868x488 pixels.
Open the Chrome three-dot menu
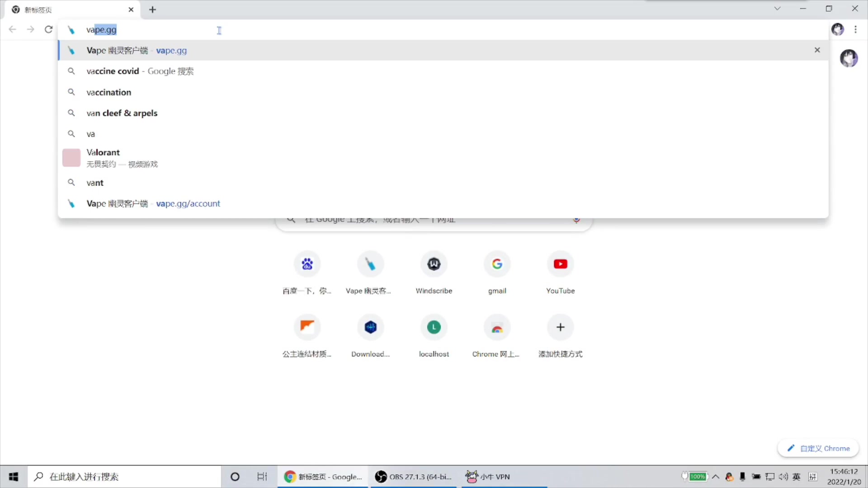tap(856, 29)
